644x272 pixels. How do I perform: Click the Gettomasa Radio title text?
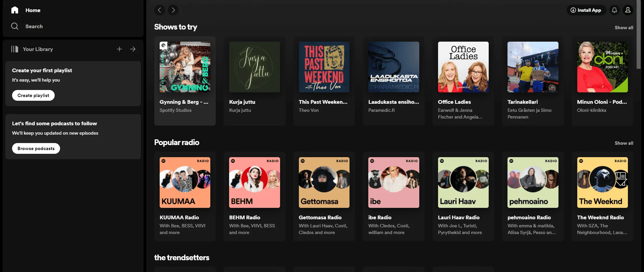(x=320, y=217)
